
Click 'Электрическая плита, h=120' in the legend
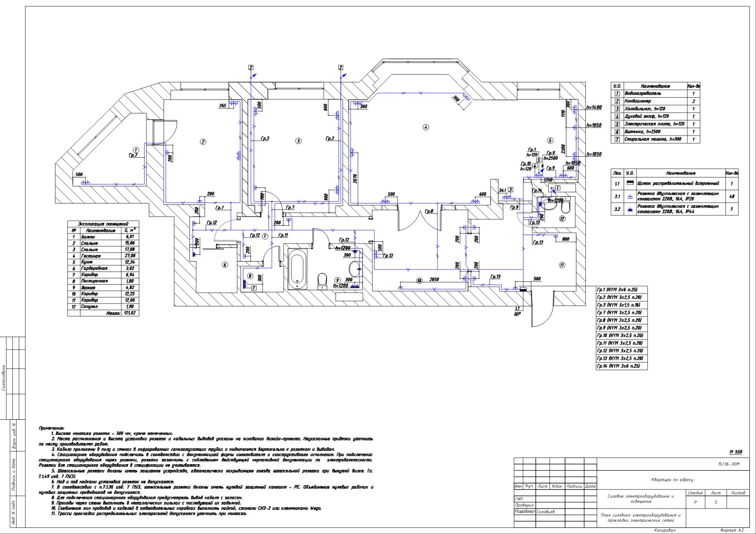click(654, 124)
